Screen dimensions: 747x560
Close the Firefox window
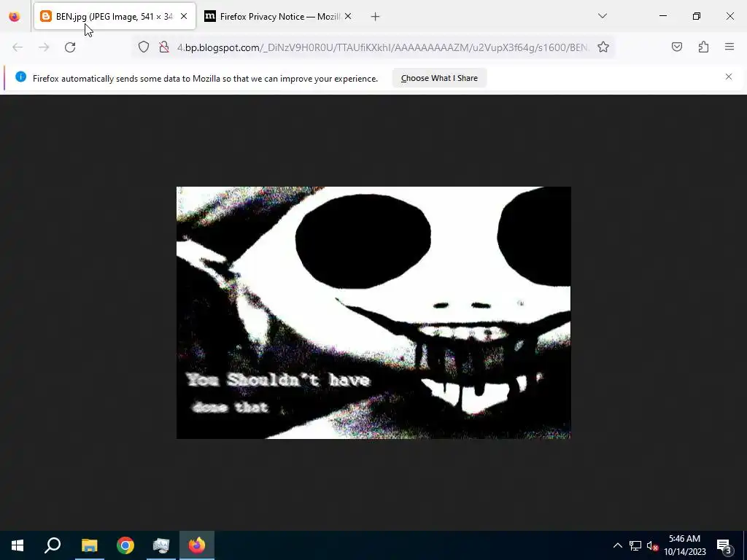coord(729,16)
